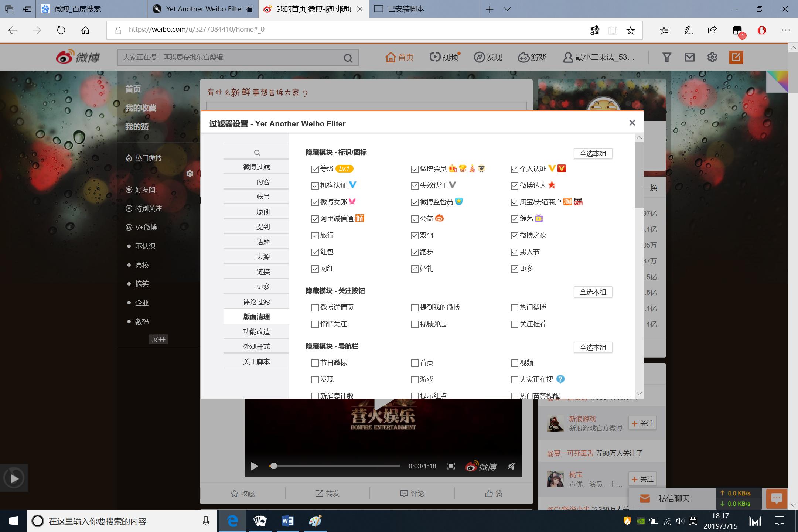Open the browser tab list dropdown arrow

[x=506, y=8]
